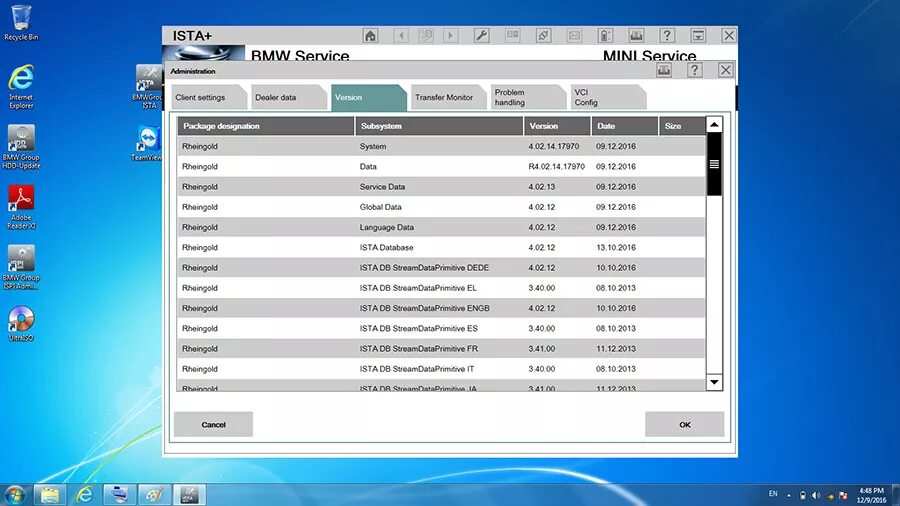Select 'ISTA DB StreamDataPrimitive EL' row

pyautogui.click(x=441, y=288)
